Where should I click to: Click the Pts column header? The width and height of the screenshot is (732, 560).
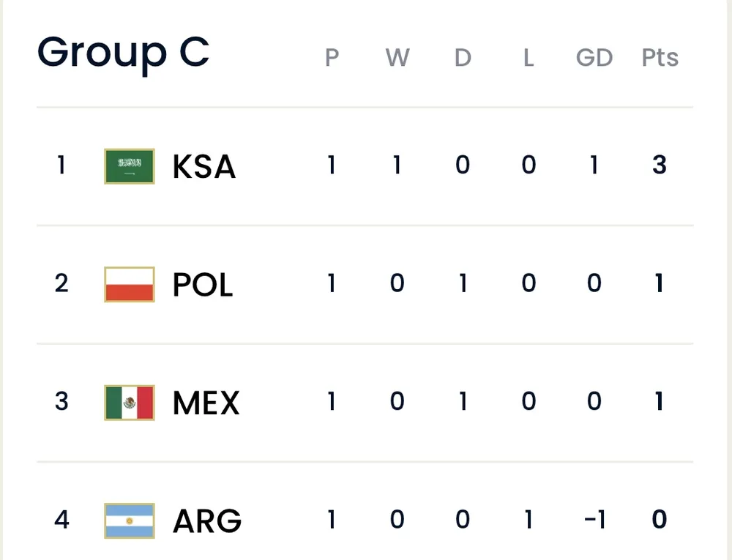coord(660,58)
